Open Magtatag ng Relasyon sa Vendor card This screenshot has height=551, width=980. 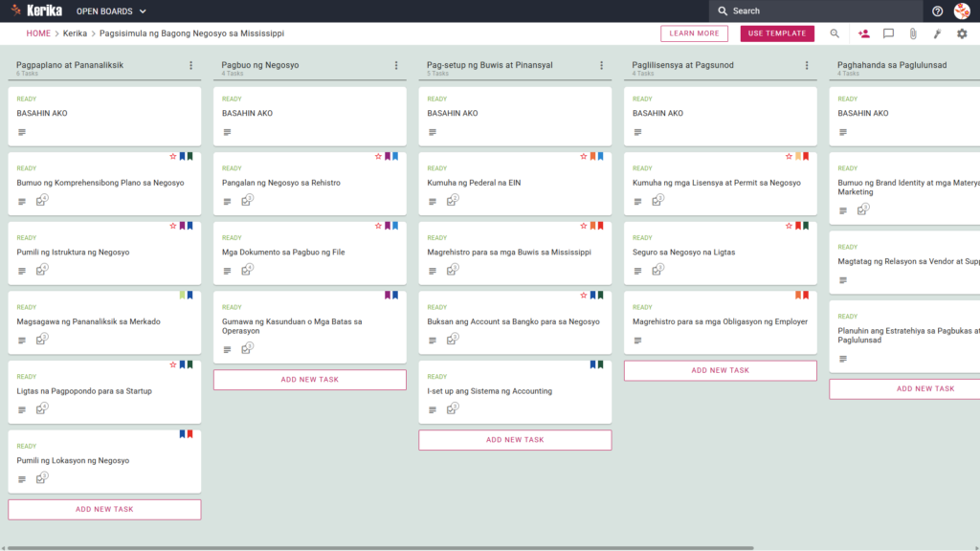coord(904,262)
